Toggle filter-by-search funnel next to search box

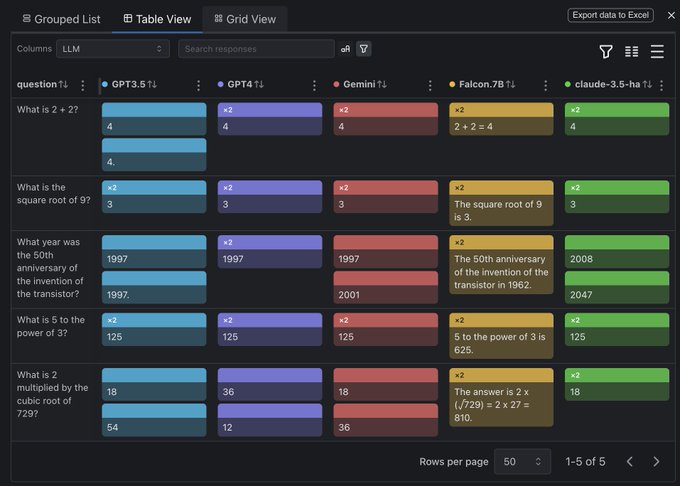click(364, 49)
